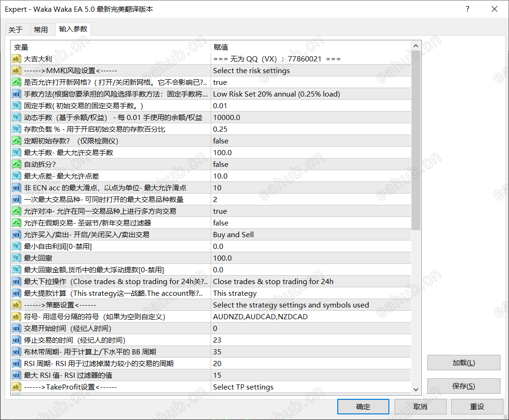Screen dimensions: 509x420
Task: Click double icon for 最大回撤金额 row
Action: tap(16, 270)
